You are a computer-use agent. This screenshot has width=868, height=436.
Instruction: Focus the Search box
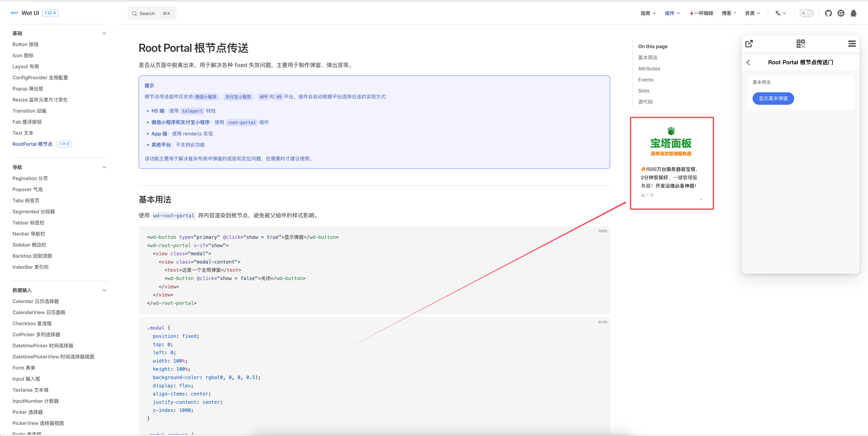152,14
